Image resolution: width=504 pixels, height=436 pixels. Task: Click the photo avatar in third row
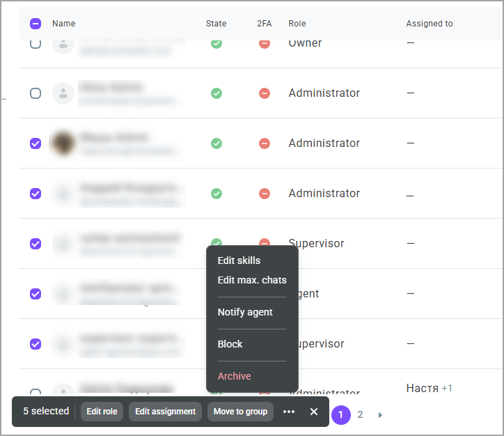[x=63, y=143]
